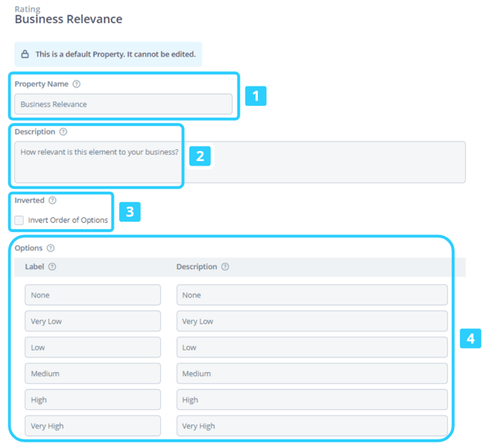This screenshot has height=448, width=486.
Task: Click the None description input field
Action: click(x=312, y=295)
